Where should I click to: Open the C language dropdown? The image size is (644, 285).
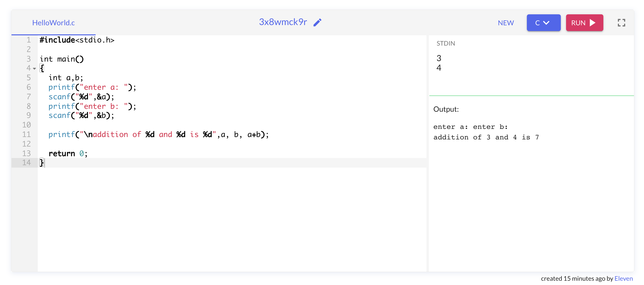(x=544, y=23)
